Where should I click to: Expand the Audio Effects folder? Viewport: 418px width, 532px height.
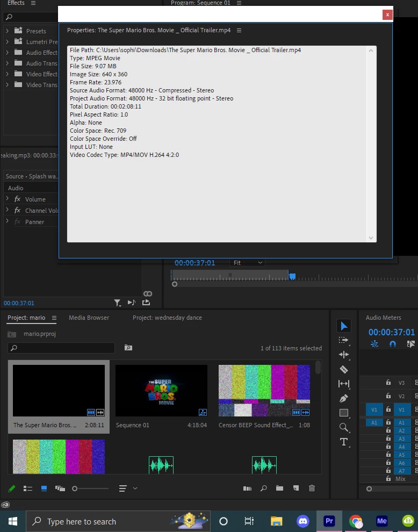pyautogui.click(x=7, y=53)
